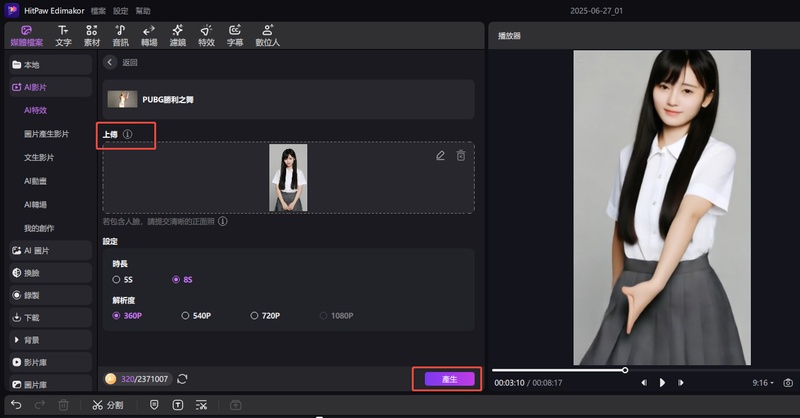Play the preview video
The width and height of the screenshot is (800, 418).
click(x=662, y=383)
